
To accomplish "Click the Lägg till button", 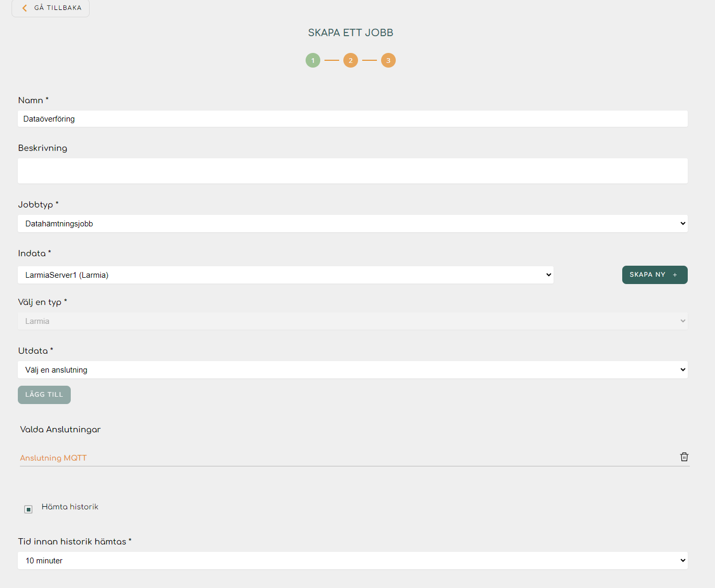I will 44,395.
